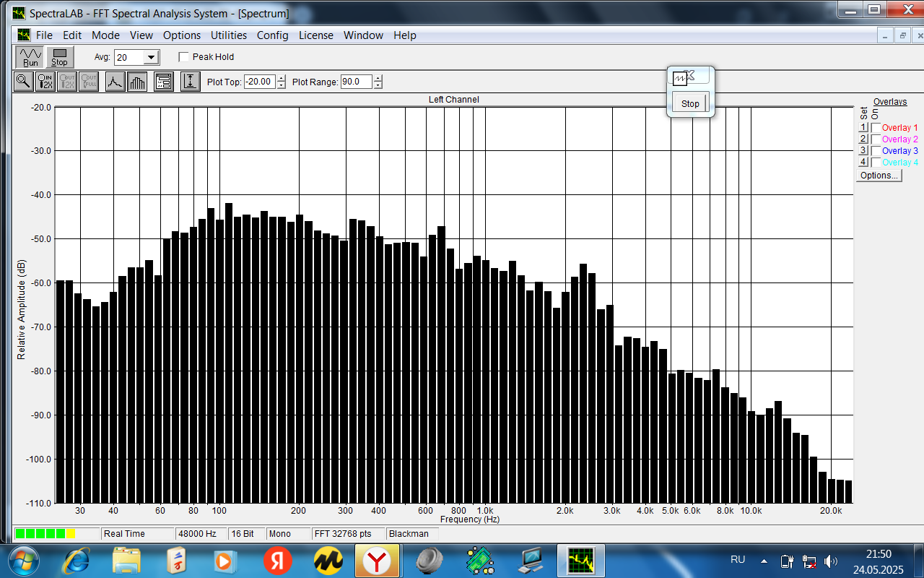
Task: Click the overlay Options... button
Action: [x=879, y=176]
